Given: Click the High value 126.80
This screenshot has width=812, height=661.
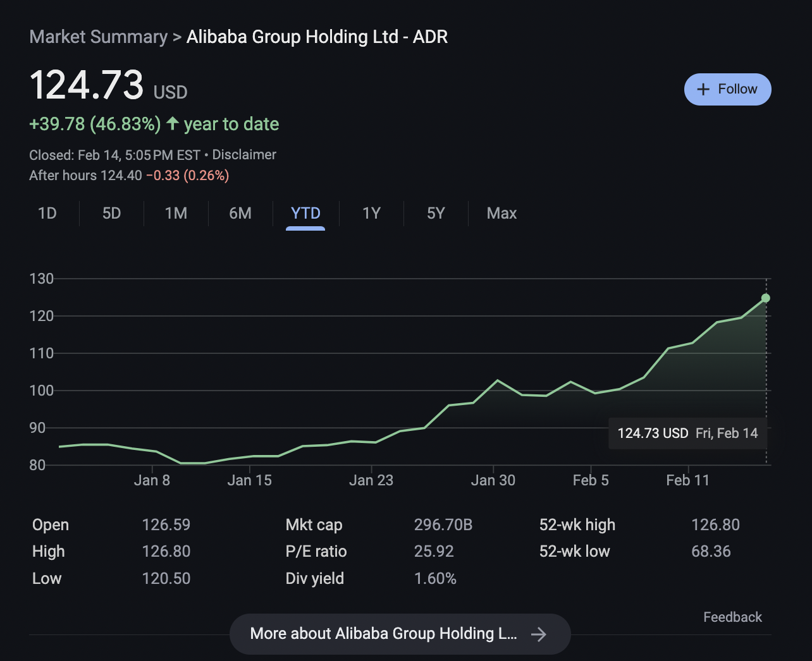Looking at the screenshot, I should coord(166,551).
